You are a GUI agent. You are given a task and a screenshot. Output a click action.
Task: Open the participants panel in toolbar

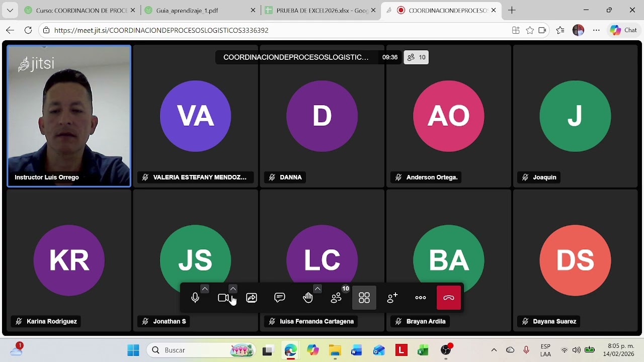[336, 298]
